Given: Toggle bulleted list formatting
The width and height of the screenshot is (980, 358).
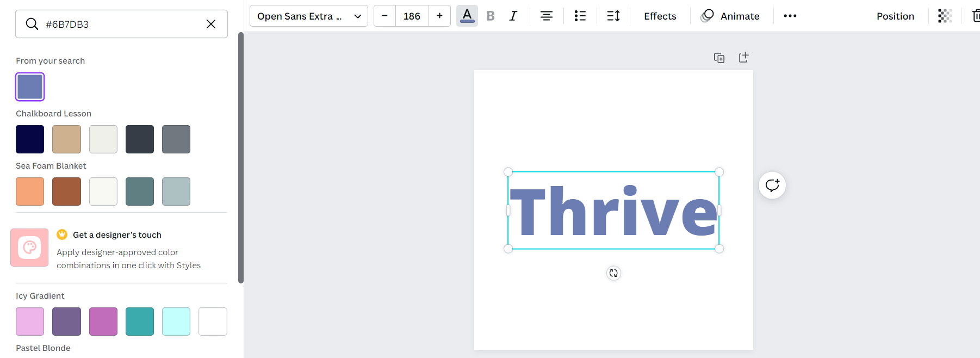Looking at the screenshot, I should point(580,16).
